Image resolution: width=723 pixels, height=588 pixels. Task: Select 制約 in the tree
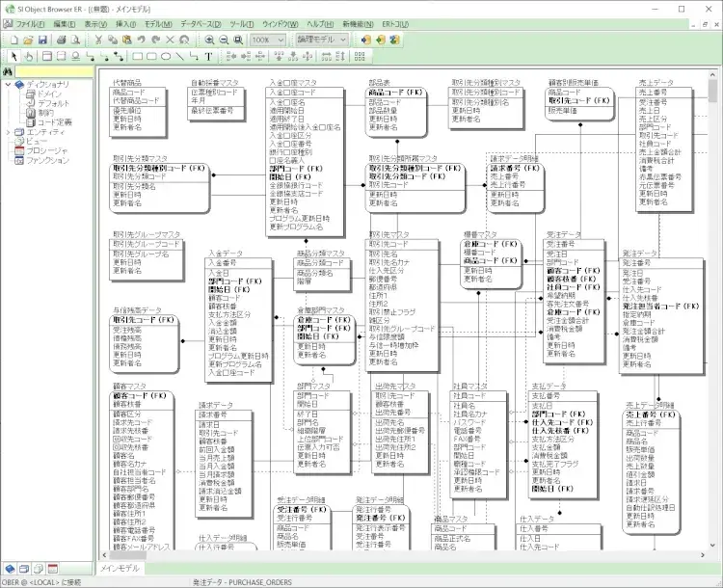(x=45, y=113)
